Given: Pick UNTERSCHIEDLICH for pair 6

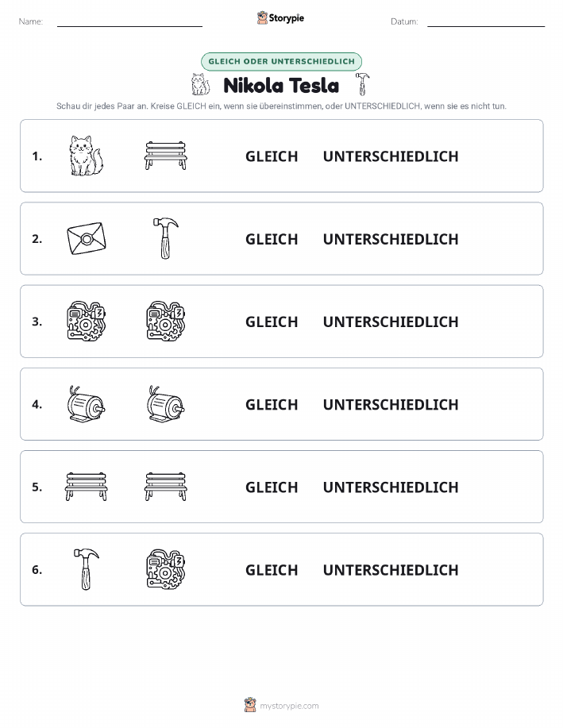Looking at the screenshot, I should (x=391, y=570).
